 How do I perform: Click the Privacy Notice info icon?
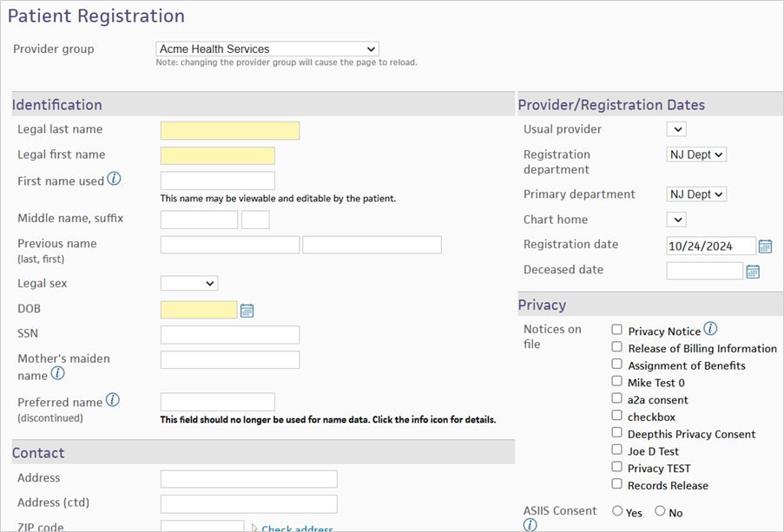pyautogui.click(x=710, y=329)
